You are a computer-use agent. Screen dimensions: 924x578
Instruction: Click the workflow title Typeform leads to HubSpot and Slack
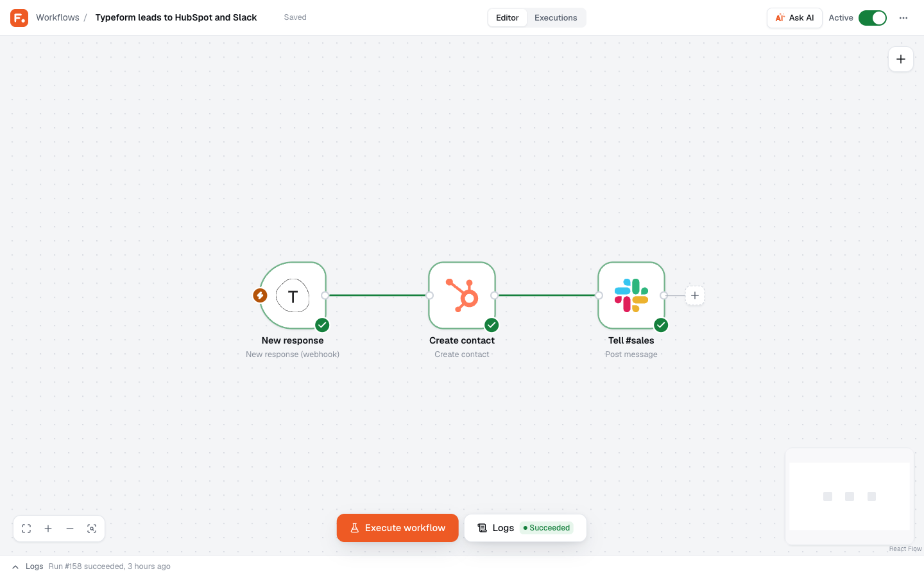(176, 18)
